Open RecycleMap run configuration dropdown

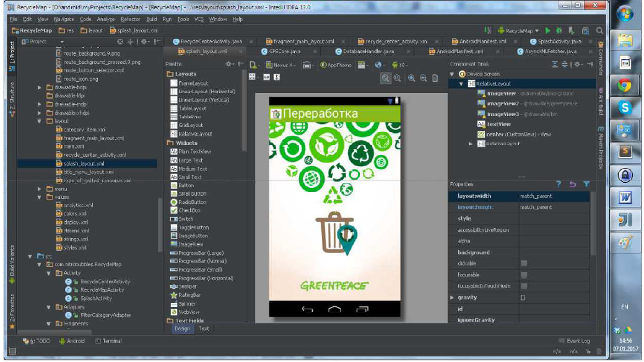518,30
